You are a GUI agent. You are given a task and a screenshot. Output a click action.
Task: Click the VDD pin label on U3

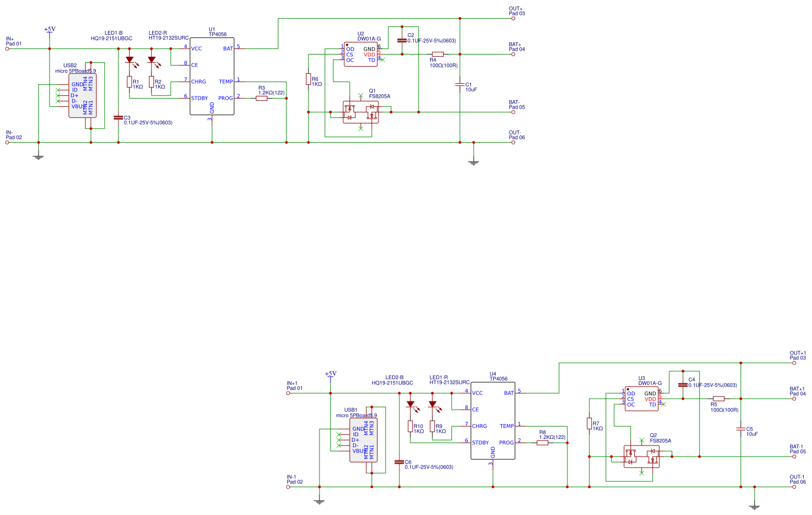[x=651, y=399]
